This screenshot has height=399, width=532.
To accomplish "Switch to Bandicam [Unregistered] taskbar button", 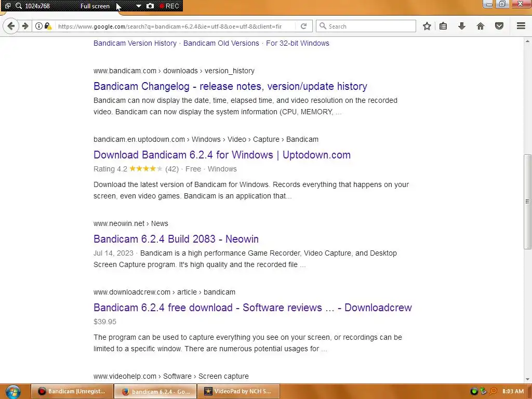I will (72, 391).
